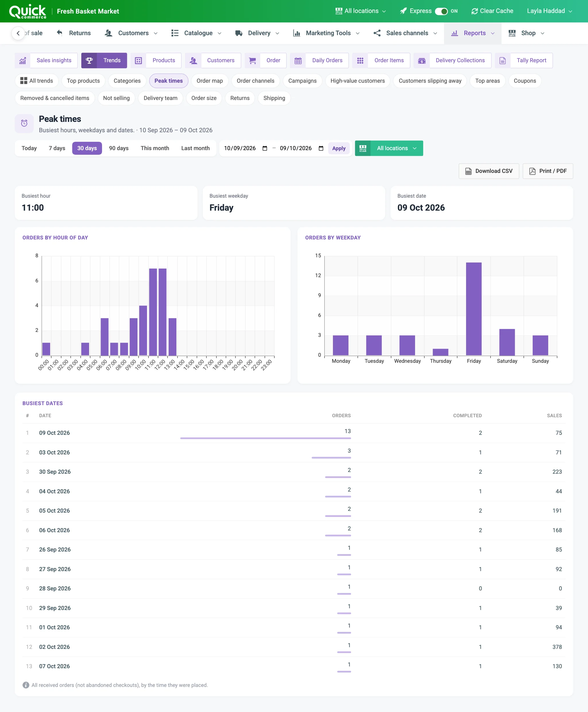Open the end date calendar picker
The width and height of the screenshot is (588, 712).
click(321, 148)
